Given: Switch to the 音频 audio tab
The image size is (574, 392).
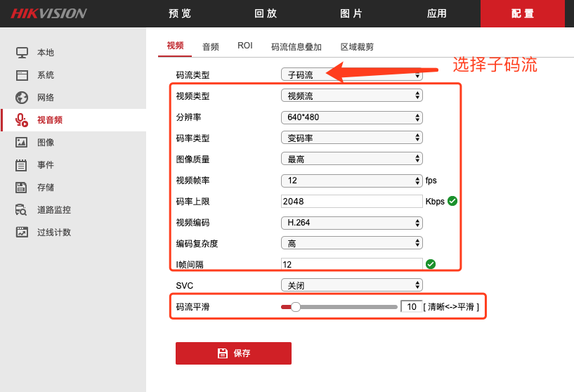Looking at the screenshot, I should [211, 47].
